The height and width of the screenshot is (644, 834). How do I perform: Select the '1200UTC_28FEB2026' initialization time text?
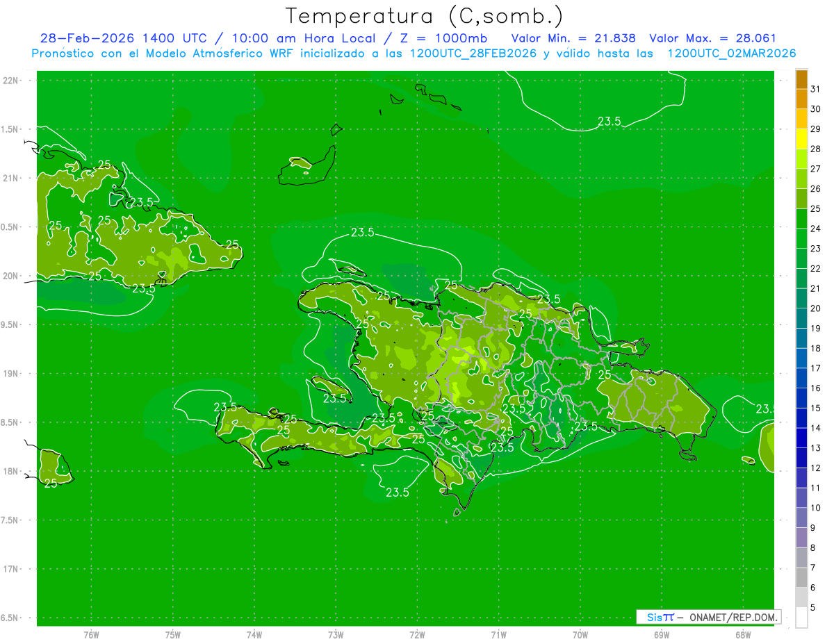[473, 53]
